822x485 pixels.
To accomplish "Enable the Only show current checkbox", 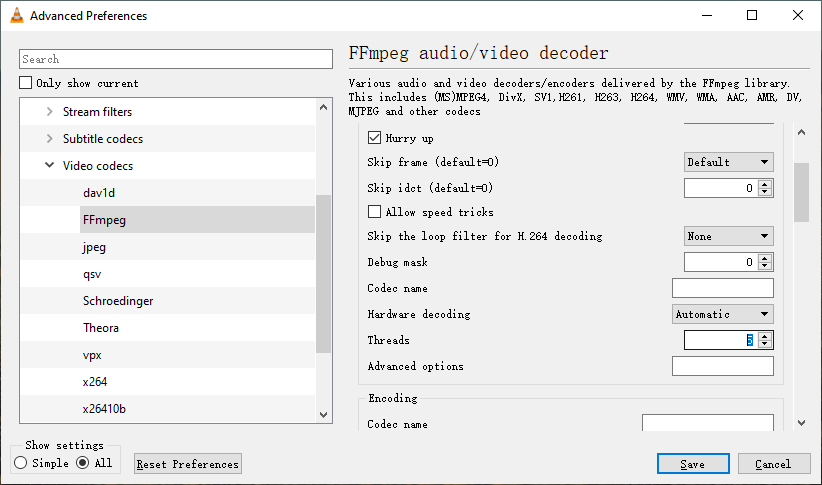I will pyautogui.click(x=26, y=83).
